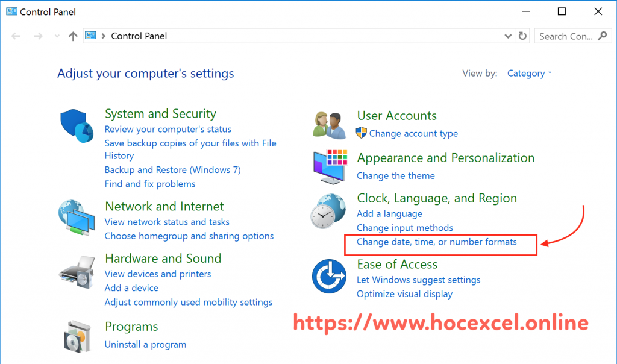Image resolution: width=617 pixels, height=364 pixels.
Task: Click the User Accounts people icon
Action: coord(329,124)
